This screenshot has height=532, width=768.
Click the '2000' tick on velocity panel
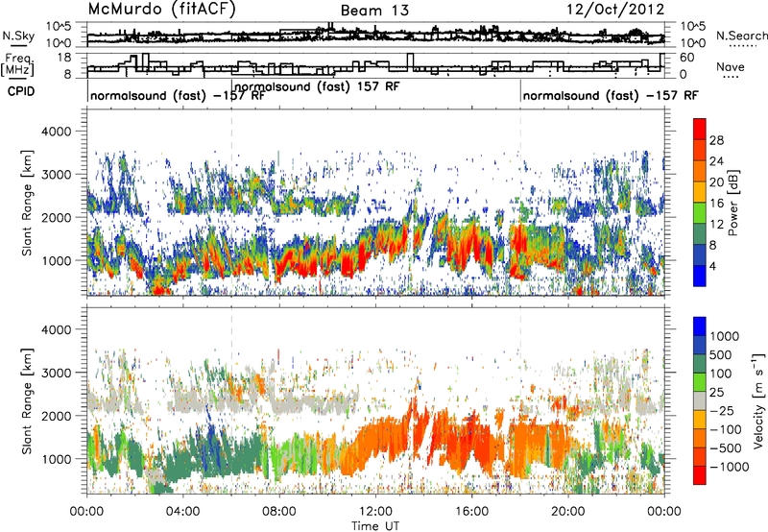coord(57,416)
